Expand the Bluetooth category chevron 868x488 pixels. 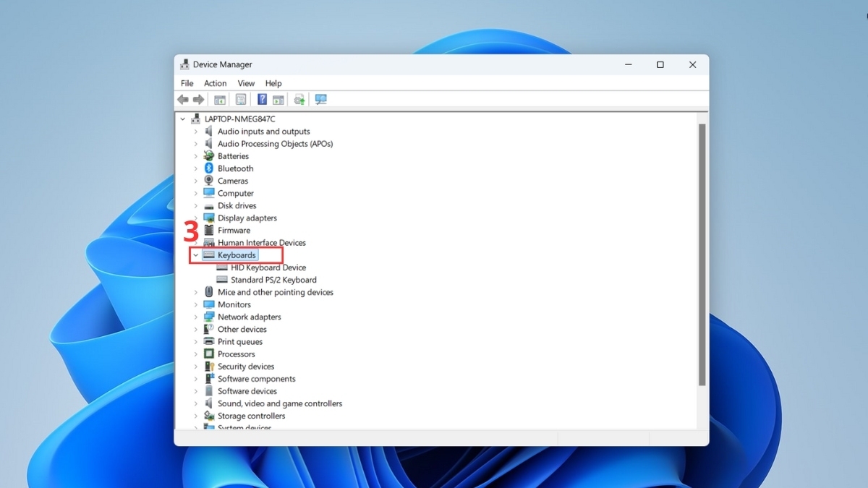coord(195,168)
